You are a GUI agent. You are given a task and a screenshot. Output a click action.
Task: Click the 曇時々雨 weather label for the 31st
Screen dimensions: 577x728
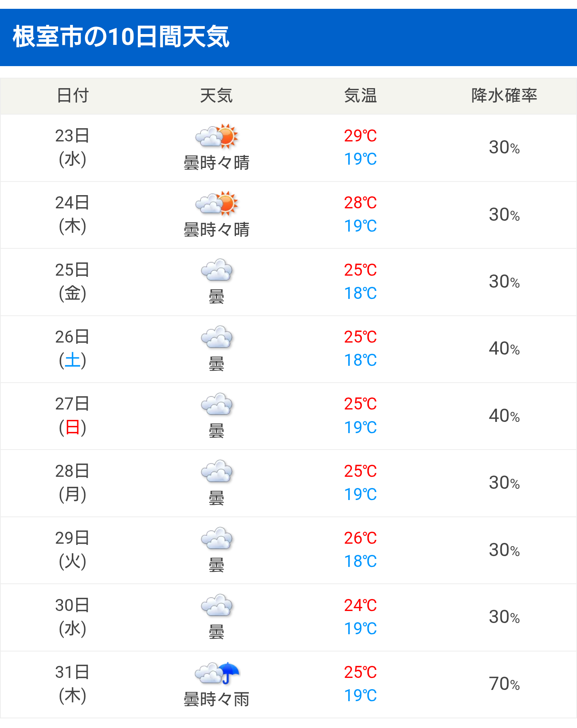tap(217, 700)
